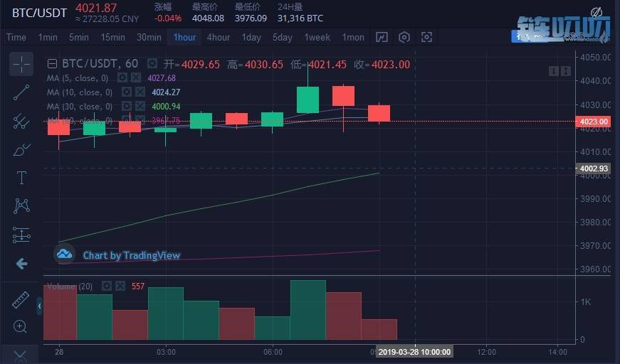
Task: Select the brush drawing tool
Action: (21, 150)
